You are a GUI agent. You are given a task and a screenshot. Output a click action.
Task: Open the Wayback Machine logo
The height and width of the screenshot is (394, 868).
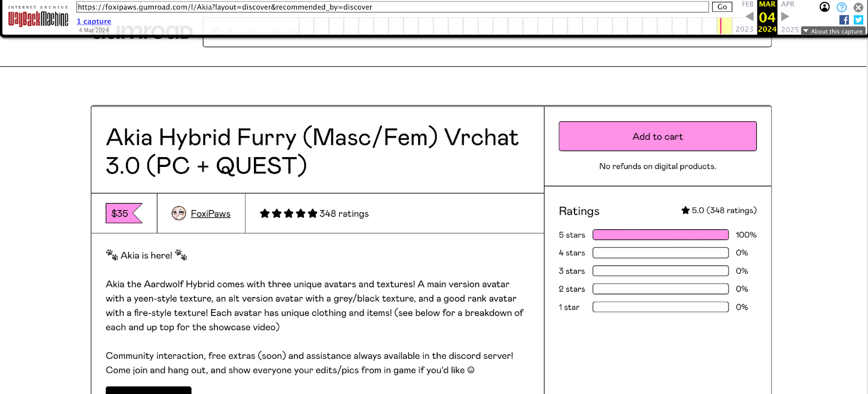(x=38, y=17)
